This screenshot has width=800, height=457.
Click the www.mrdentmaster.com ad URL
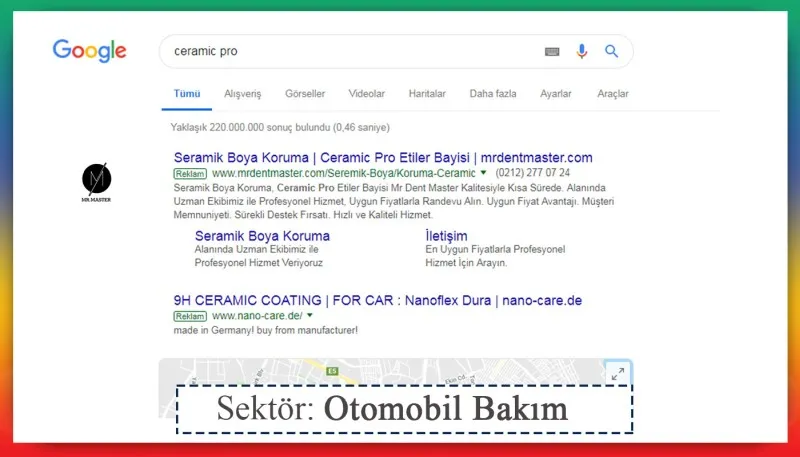343,173
